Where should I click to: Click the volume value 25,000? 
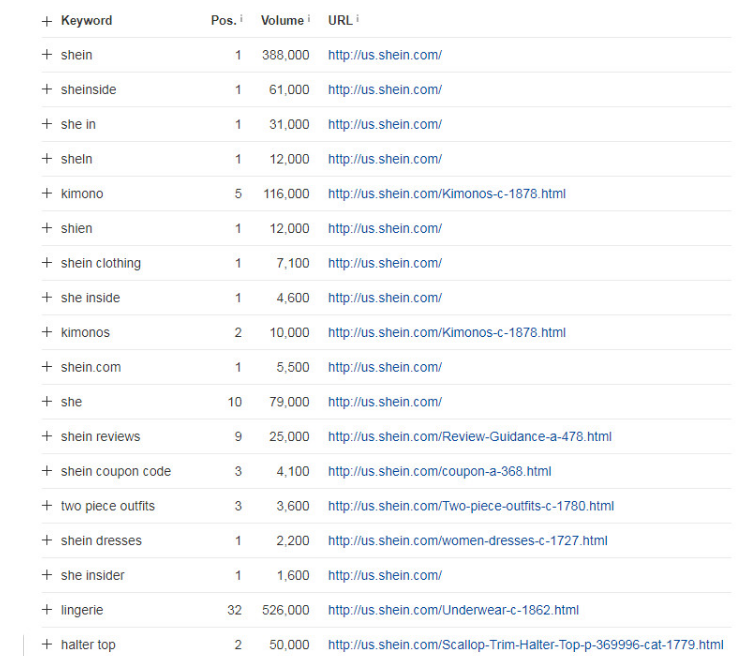(x=289, y=436)
